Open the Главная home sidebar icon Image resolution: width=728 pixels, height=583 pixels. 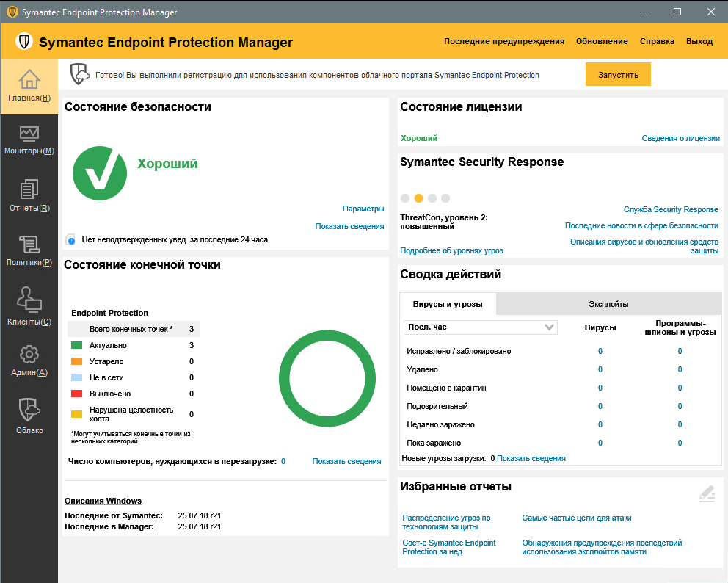click(29, 79)
